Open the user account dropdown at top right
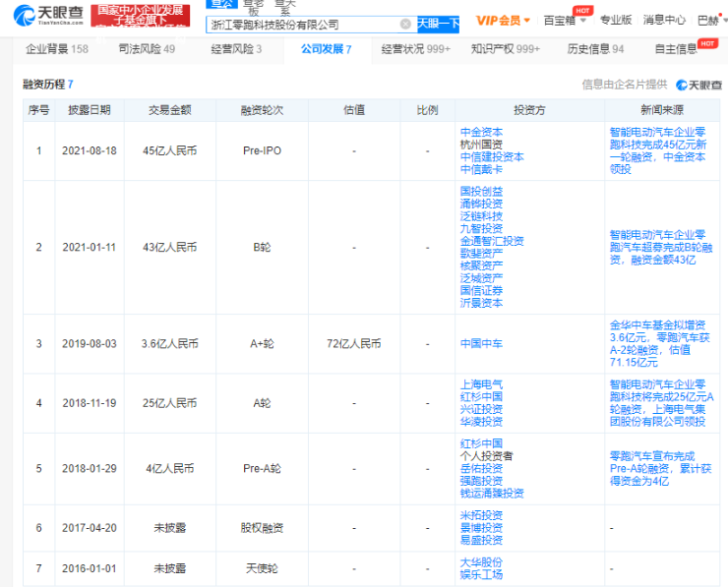This screenshot has height=587, width=728. click(x=708, y=20)
